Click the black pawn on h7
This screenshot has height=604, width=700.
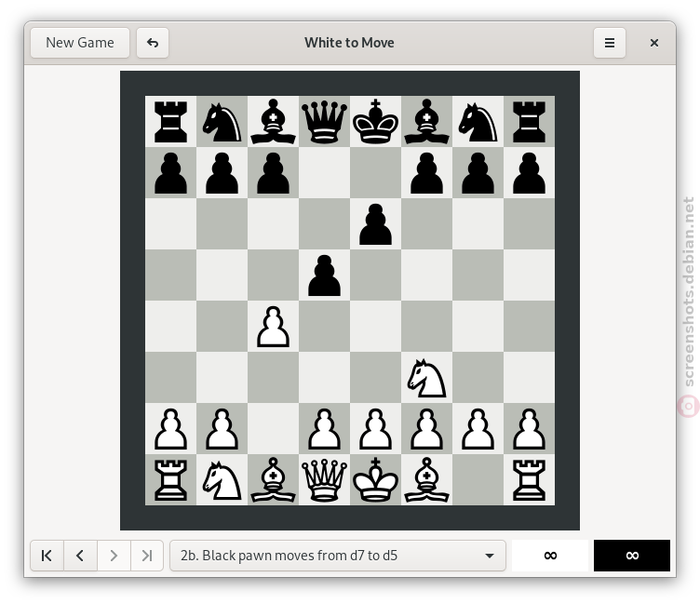pyautogui.click(x=529, y=173)
